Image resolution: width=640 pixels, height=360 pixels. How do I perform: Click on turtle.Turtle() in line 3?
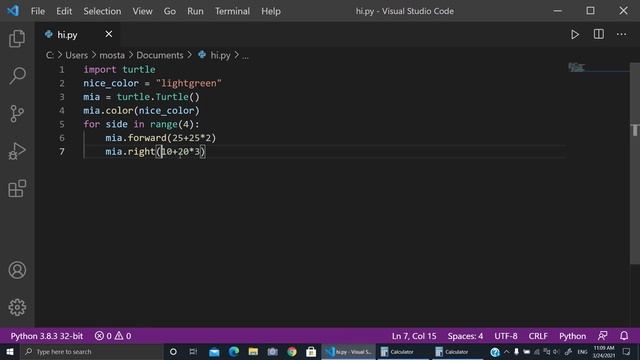(158, 97)
